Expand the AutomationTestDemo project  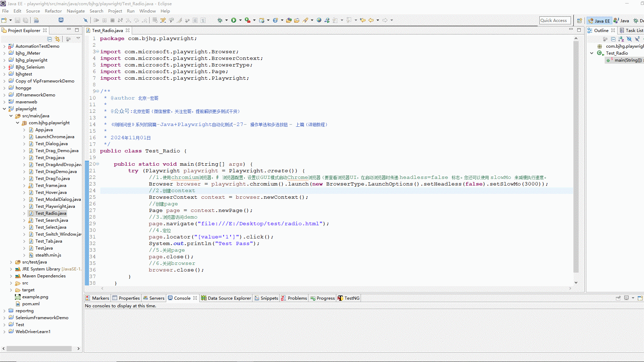[x=4, y=46]
